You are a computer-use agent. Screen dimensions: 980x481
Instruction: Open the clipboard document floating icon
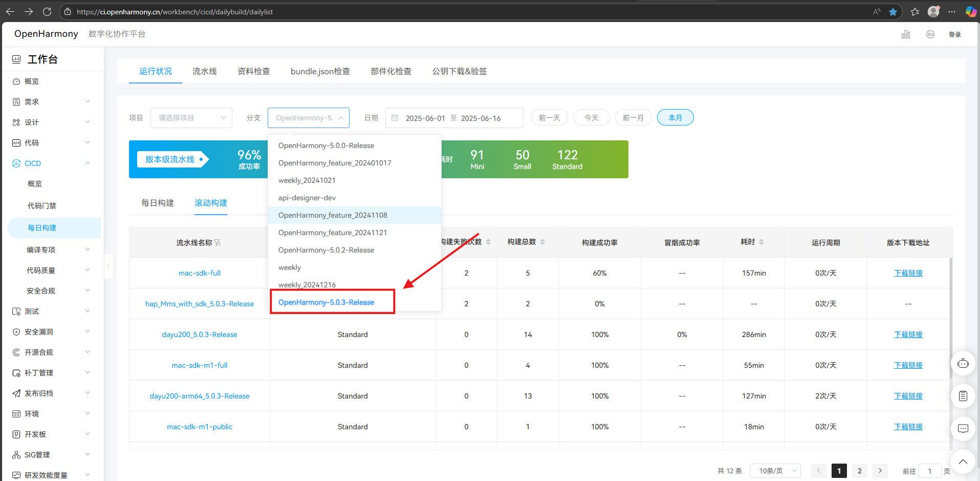[963, 396]
